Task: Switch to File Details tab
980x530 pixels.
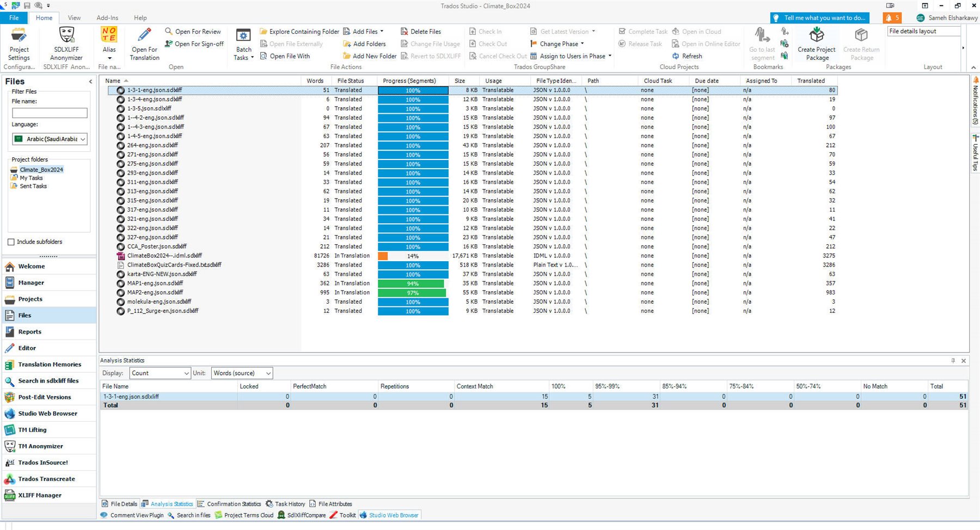Action: tap(120, 504)
